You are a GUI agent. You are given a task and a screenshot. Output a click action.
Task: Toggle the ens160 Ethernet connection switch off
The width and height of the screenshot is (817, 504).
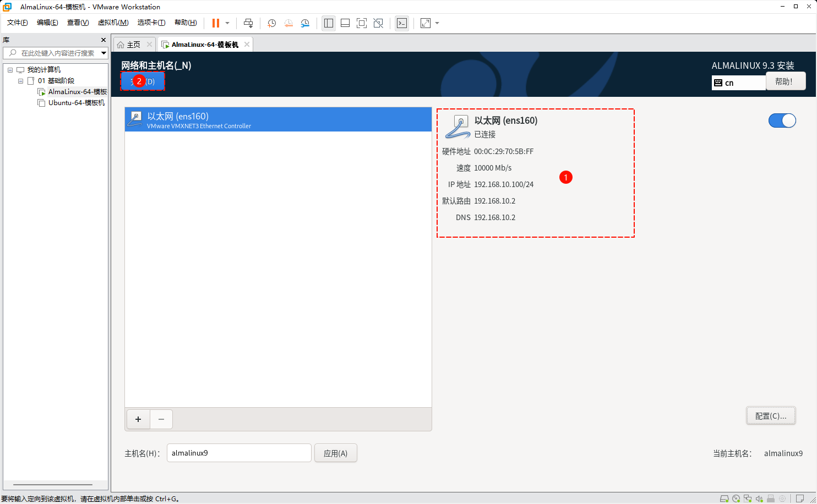tap(782, 120)
